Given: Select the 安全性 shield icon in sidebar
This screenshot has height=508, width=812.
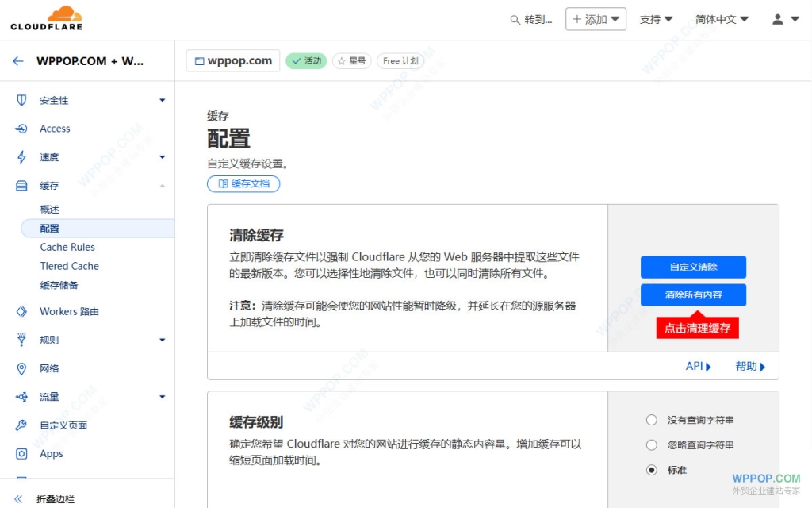Looking at the screenshot, I should [x=19, y=100].
